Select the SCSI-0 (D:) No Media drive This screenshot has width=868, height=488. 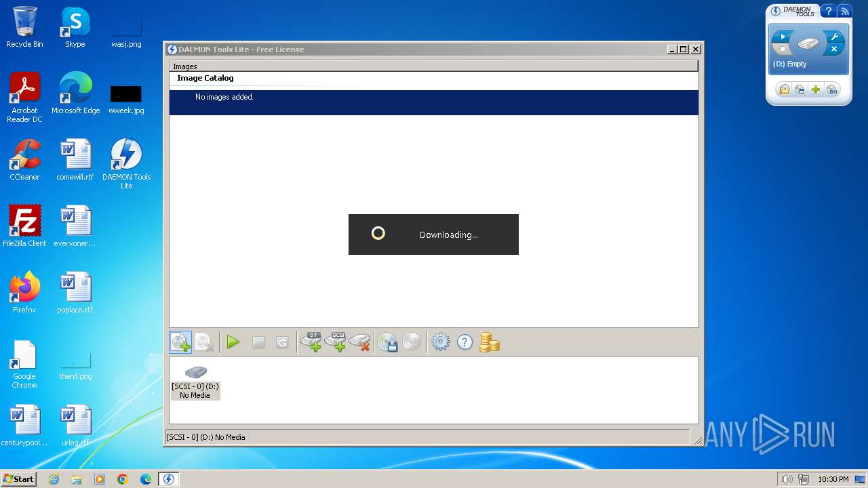[x=195, y=382]
